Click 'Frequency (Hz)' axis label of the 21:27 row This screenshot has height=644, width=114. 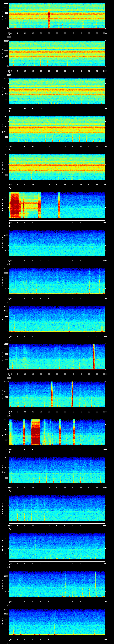coord(3,205)
